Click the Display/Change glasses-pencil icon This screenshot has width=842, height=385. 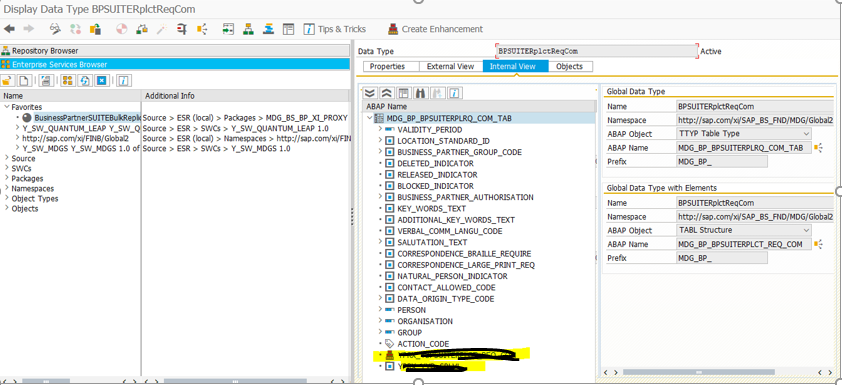[55, 29]
